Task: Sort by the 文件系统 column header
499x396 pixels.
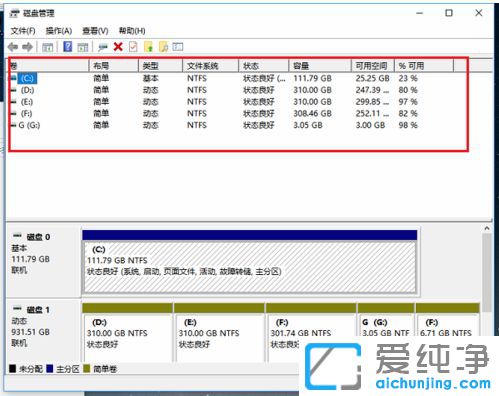Action: tap(211, 66)
